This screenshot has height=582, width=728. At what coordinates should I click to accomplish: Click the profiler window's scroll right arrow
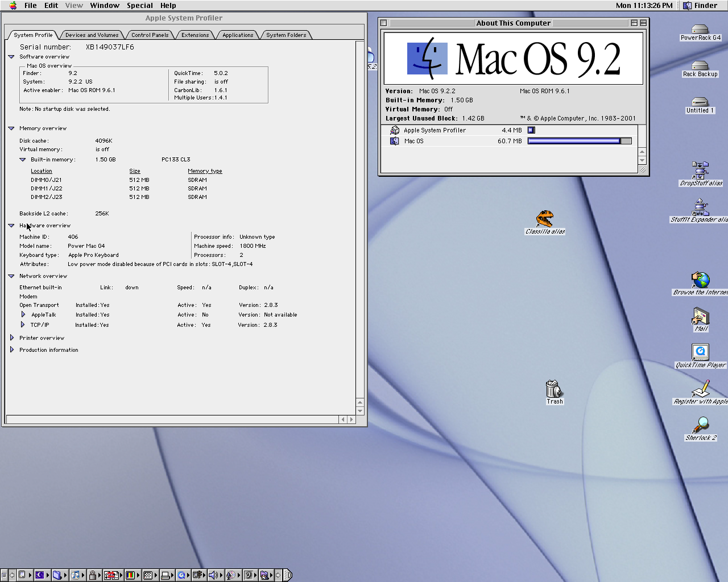pos(351,419)
